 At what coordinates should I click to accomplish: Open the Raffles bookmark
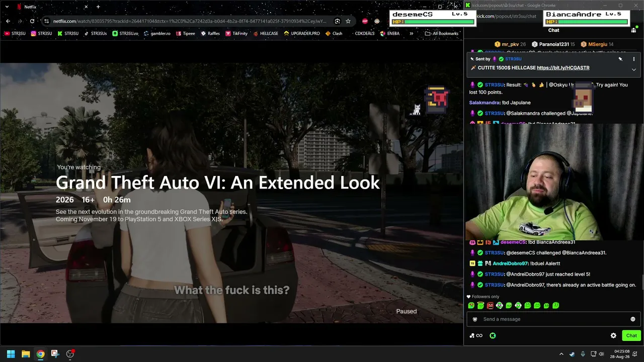pos(210,34)
